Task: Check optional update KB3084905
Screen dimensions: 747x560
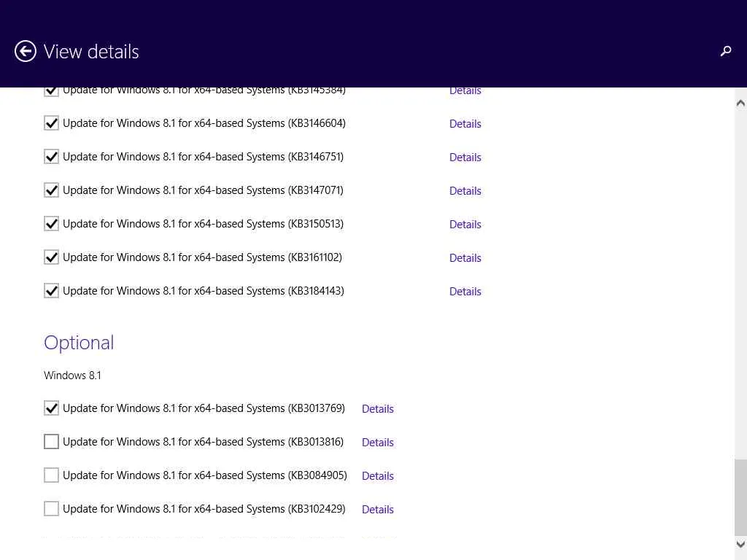Action: tap(51, 475)
